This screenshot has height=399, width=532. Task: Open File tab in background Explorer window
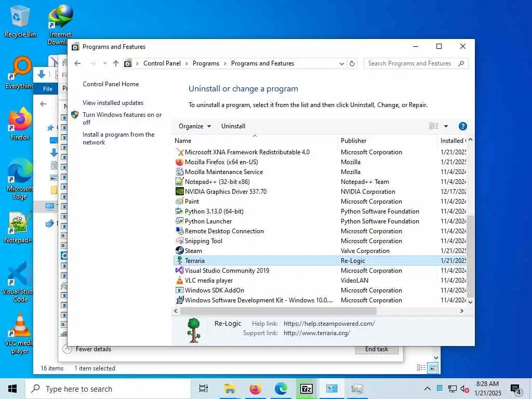tap(47, 89)
